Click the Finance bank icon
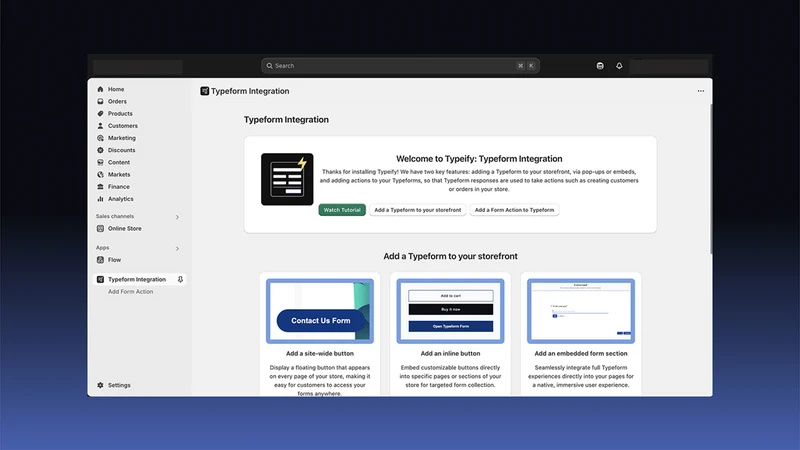The width and height of the screenshot is (800, 450). click(100, 187)
